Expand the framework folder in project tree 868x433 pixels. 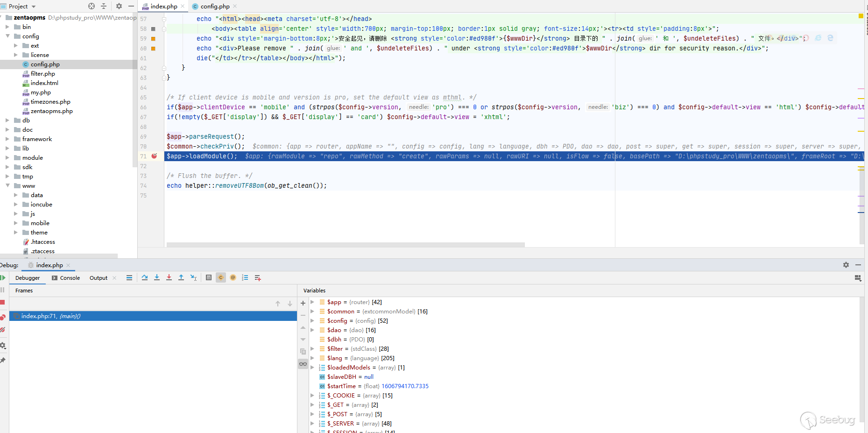point(7,139)
